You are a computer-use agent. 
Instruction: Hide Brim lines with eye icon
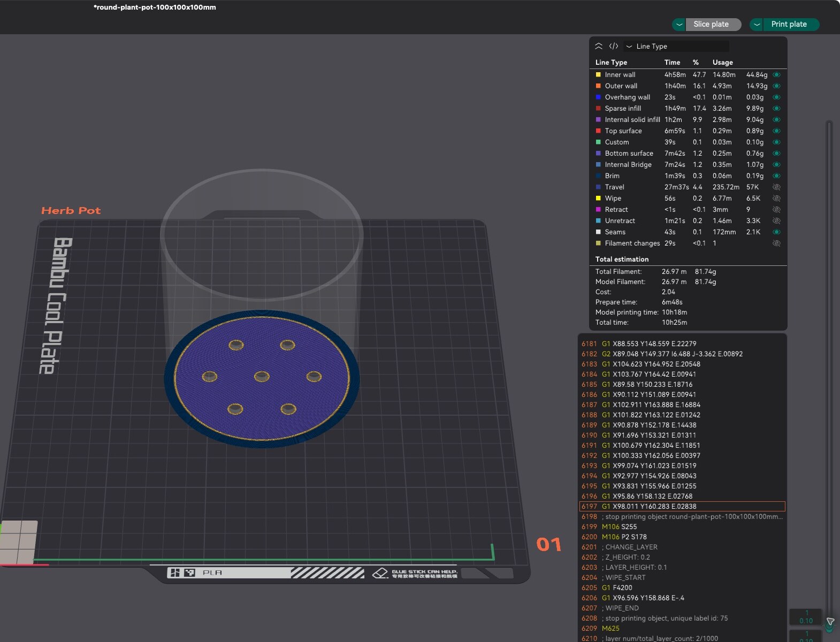click(776, 176)
